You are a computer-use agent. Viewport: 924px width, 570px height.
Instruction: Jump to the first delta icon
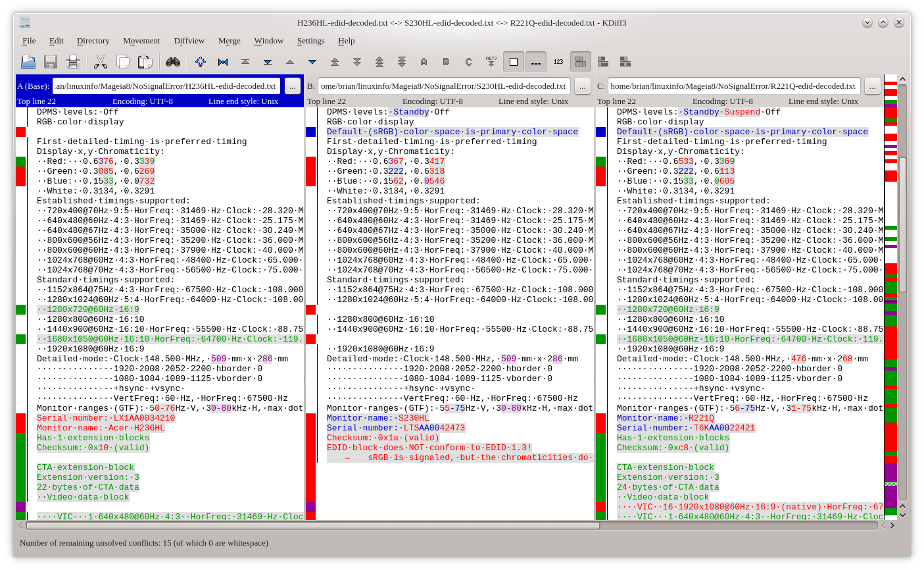tap(245, 62)
